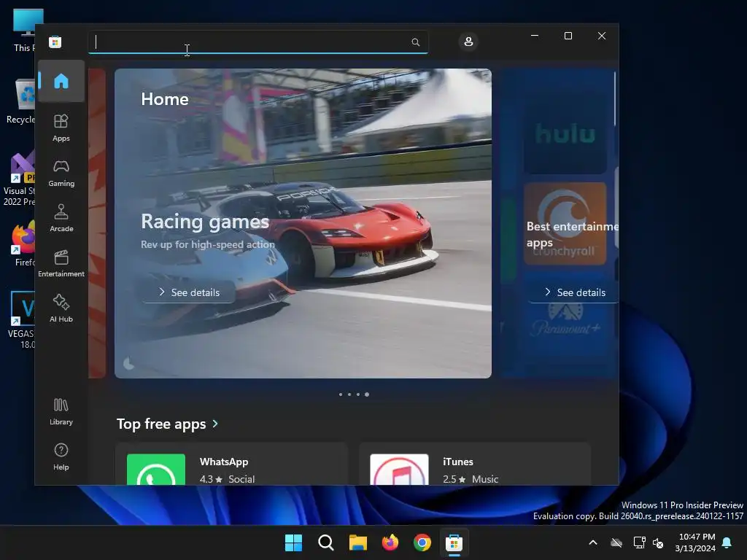Open the Arcade section
The height and width of the screenshot is (560, 747).
click(x=61, y=218)
